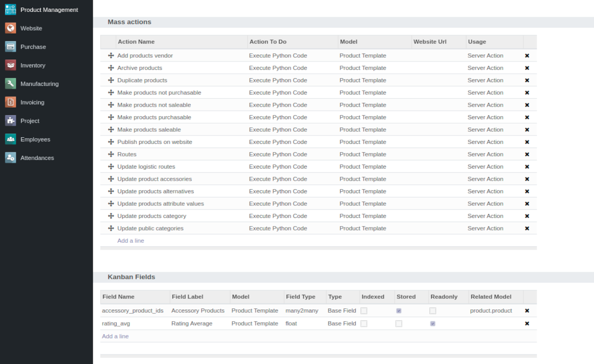Open the Website app icon
Screen dimensions: 594x364
pos(11,28)
